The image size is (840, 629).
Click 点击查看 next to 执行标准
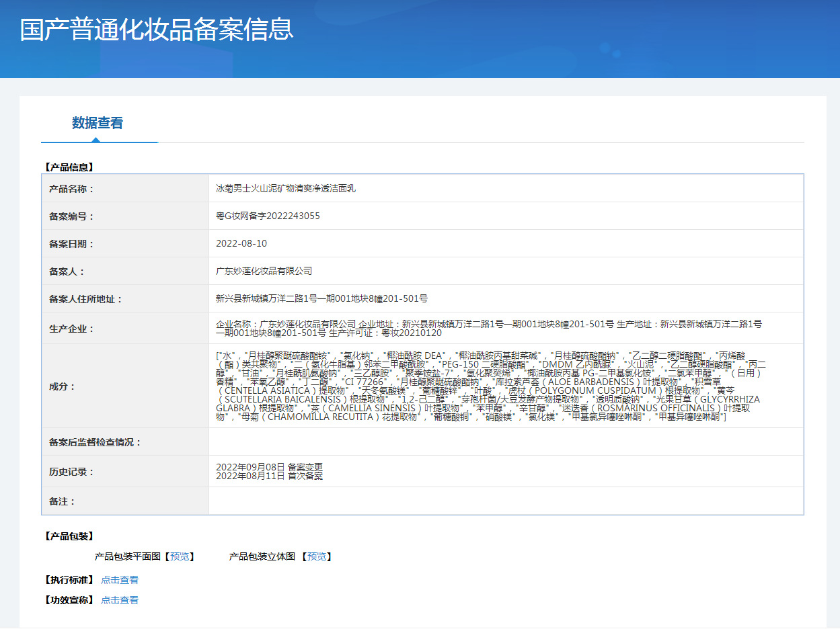pos(120,580)
